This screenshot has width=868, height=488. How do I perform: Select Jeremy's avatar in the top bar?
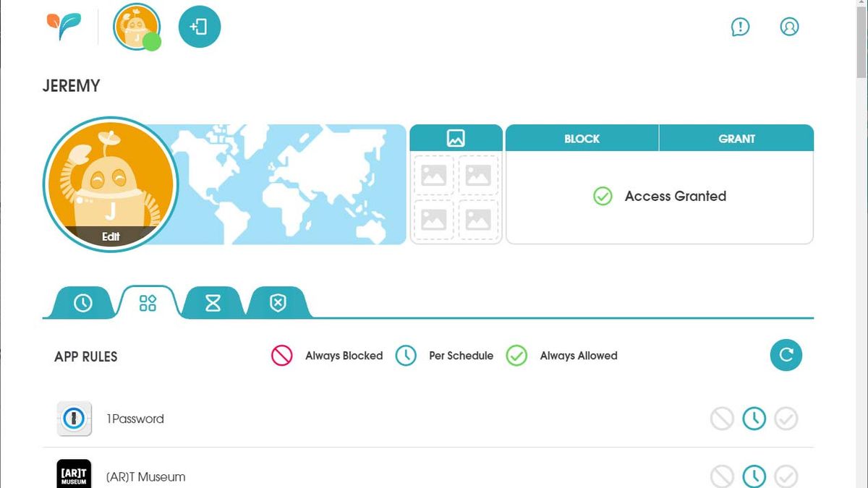click(136, 26)
